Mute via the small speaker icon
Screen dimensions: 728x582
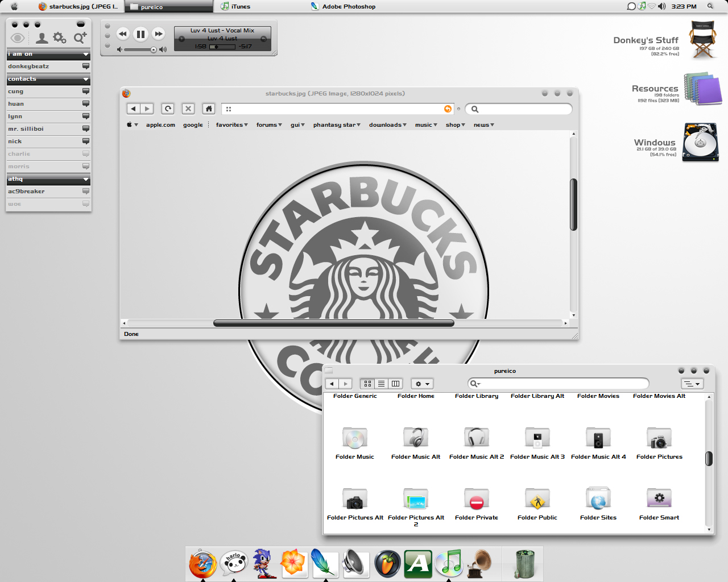pyautogui.click(x=119, y=50)
